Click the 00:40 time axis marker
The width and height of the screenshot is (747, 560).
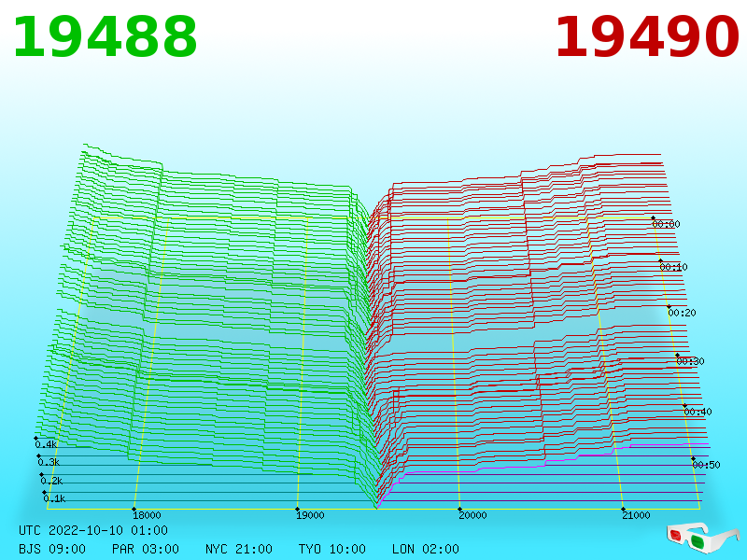pos(698,412)
